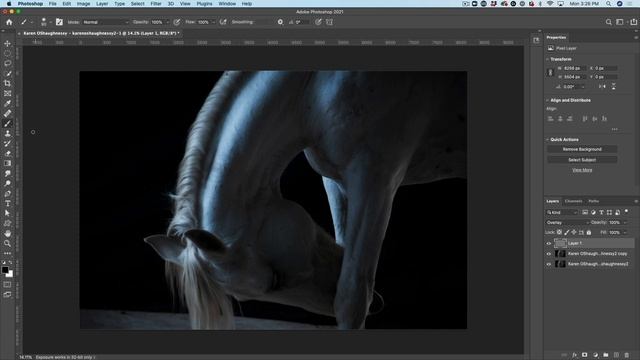The image size is (640, 360).
Task: Select the Gradient tool
Action: (7, 163)
